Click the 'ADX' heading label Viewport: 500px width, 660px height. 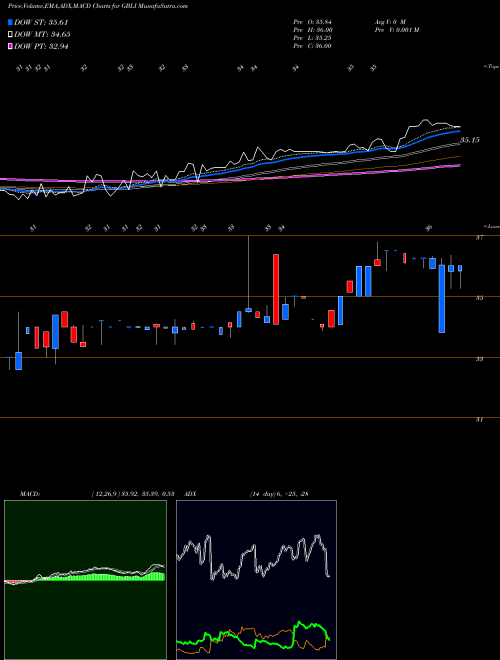[191, 494]
